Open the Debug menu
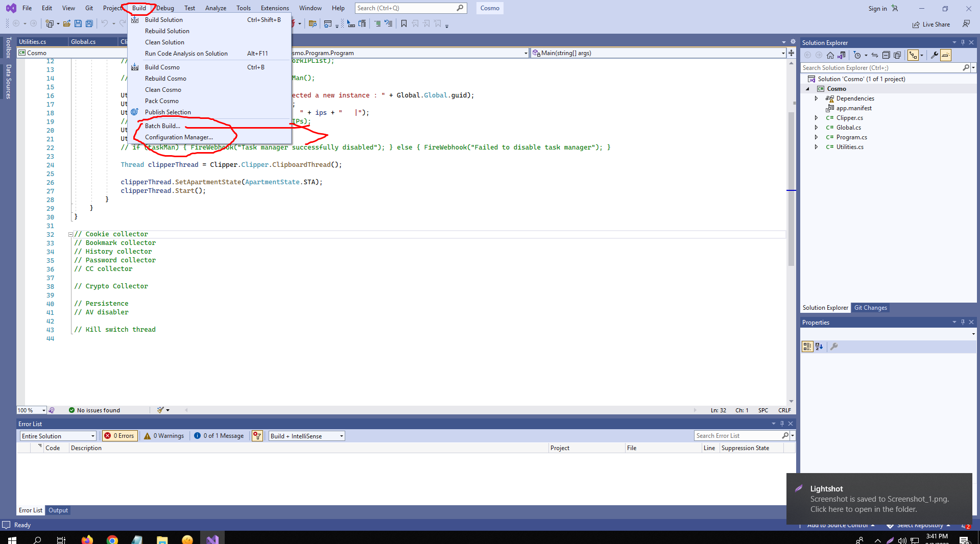 pos(165,8)
